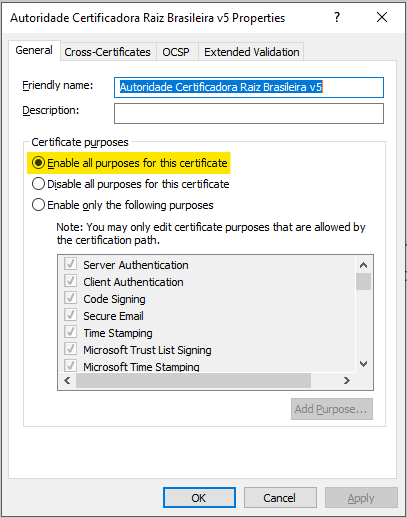Toggle the Code Signing checkbox
Screen dimensions: 407x518
pyautogui.click(x=70, y=298)
